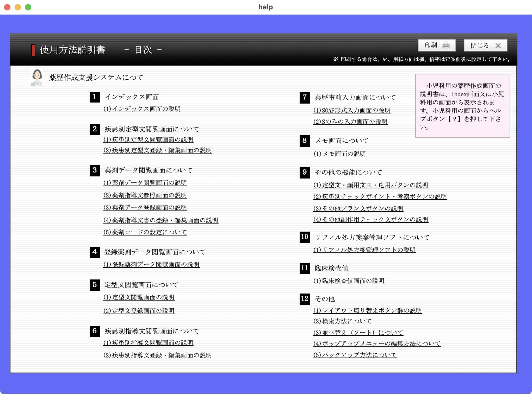Screen dimensions: 532x395
Task: Open バックアップ方法について
Action: (356, 354)
